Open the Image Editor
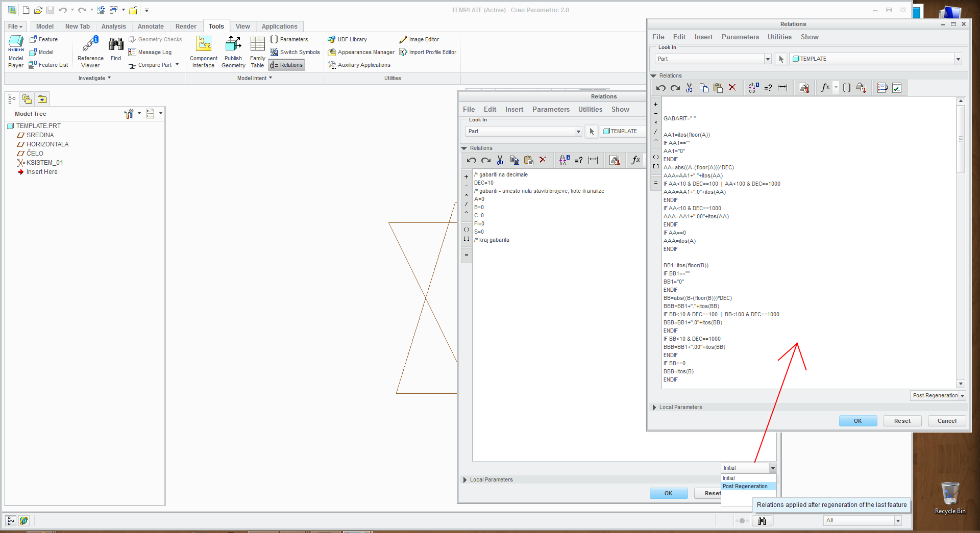The width and height of the screenshot is (980, 533). (x=419, y=39)
